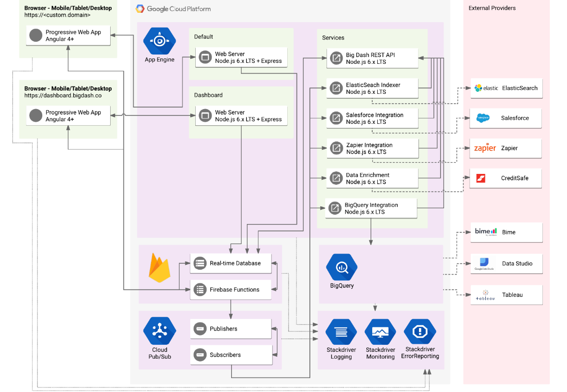567x392 pixels.
Task: Select the Real-time Database icon
Action: tap(200, 263)
